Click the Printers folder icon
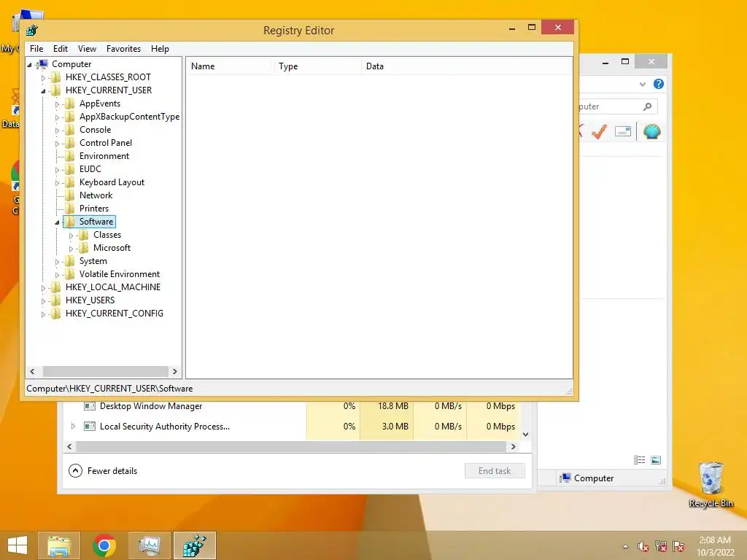This screenshot has height=560, width=747. coord(69,208)
